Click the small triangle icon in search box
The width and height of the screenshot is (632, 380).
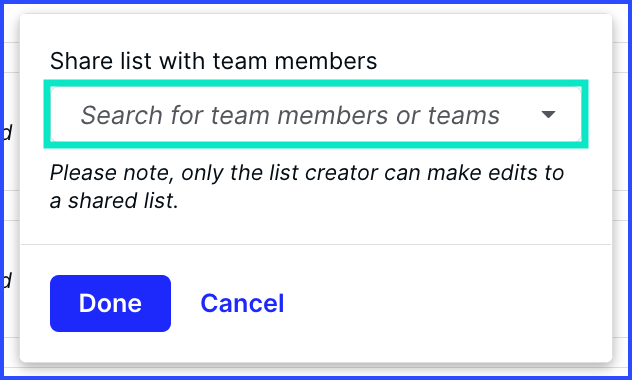click(x=548, y=115)
